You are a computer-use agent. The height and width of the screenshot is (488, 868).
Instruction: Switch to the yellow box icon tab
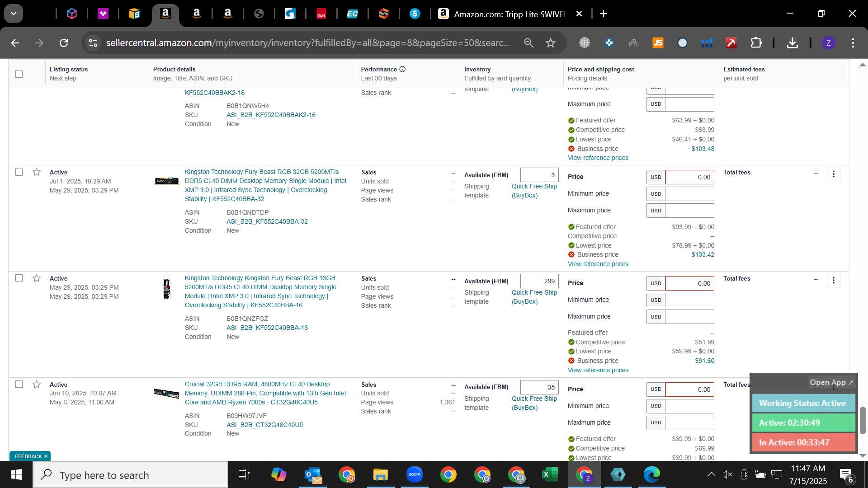134,14
